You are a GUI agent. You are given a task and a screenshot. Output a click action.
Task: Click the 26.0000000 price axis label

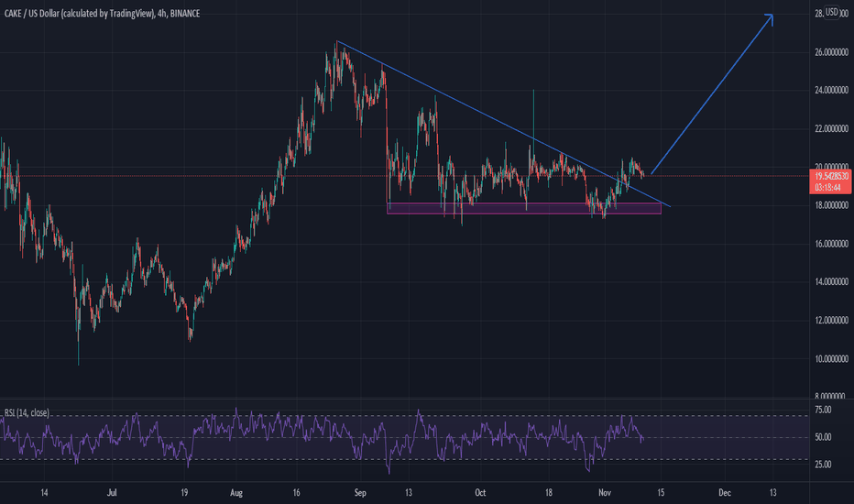pos(831,52)
